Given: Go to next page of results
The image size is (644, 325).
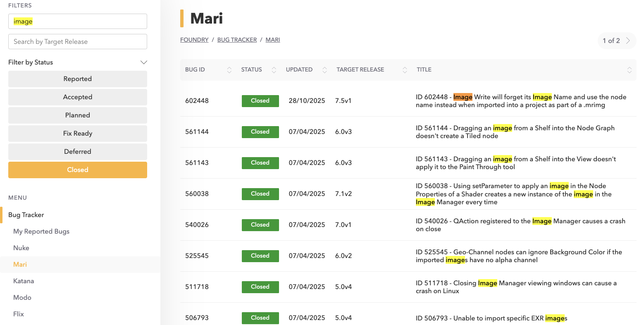Looking at the screenshot, I should (628, 41).
